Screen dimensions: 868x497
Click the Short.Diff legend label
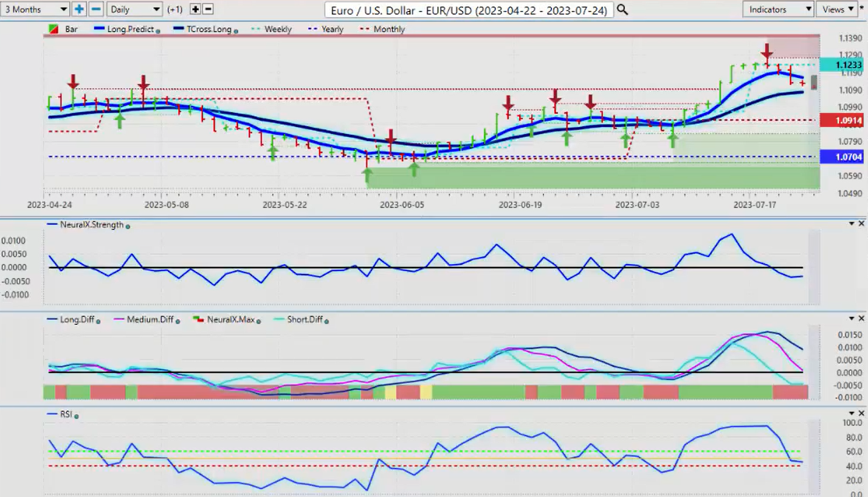coord(305,319)
